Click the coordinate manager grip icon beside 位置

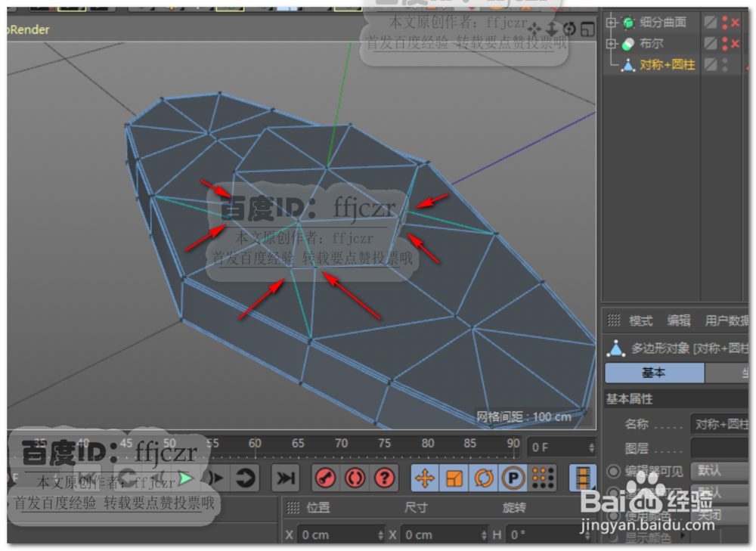click(x=293, y=507)
